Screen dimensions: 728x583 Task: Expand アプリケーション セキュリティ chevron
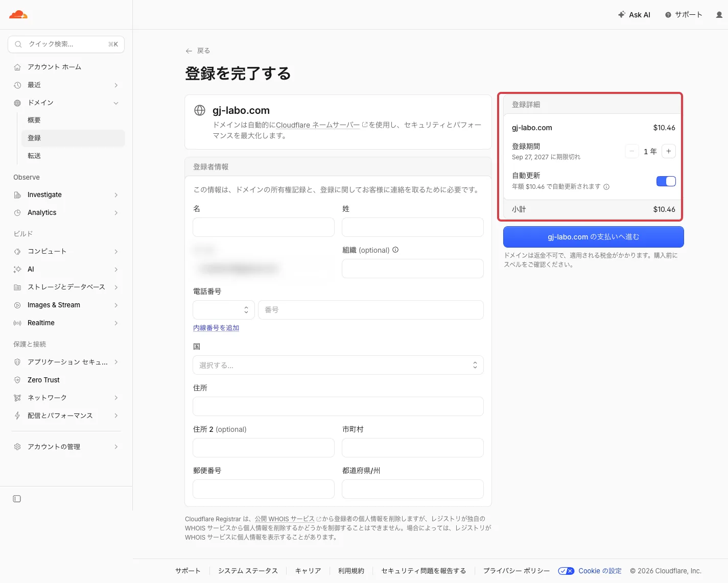[116, 362]
